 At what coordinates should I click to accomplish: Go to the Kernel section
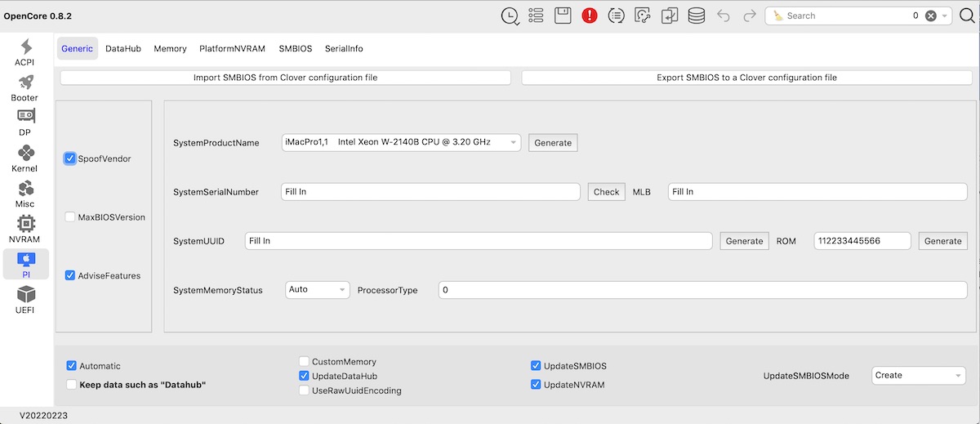tap(26, 158)
